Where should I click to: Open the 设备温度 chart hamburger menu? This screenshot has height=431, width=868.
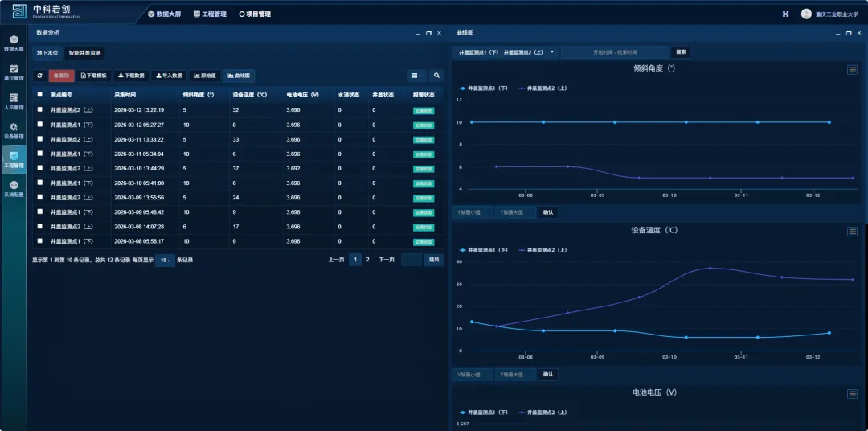click(852, 232)
